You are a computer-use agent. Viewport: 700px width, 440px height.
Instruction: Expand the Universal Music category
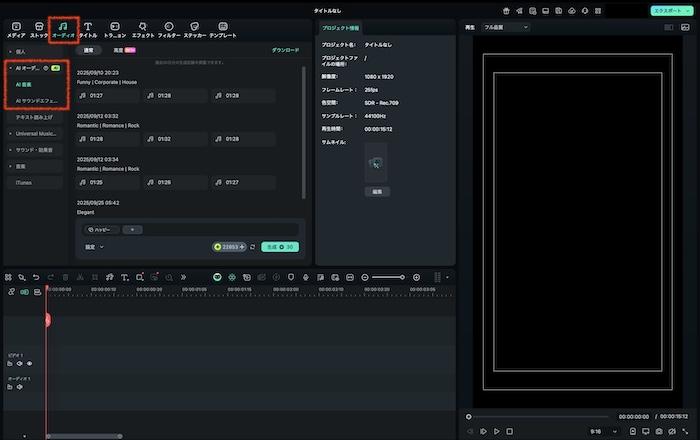(x=35, y=133)
